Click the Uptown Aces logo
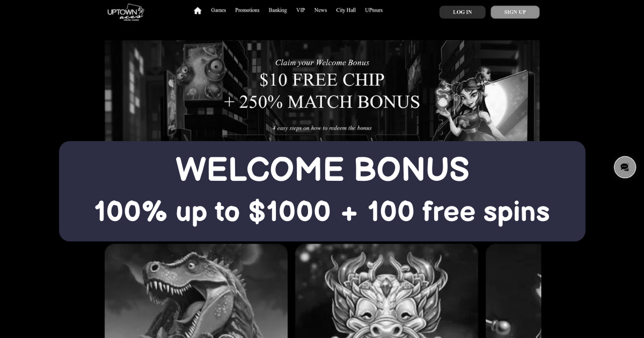Screen dimensions: 644x338 [x=126, y=12]
